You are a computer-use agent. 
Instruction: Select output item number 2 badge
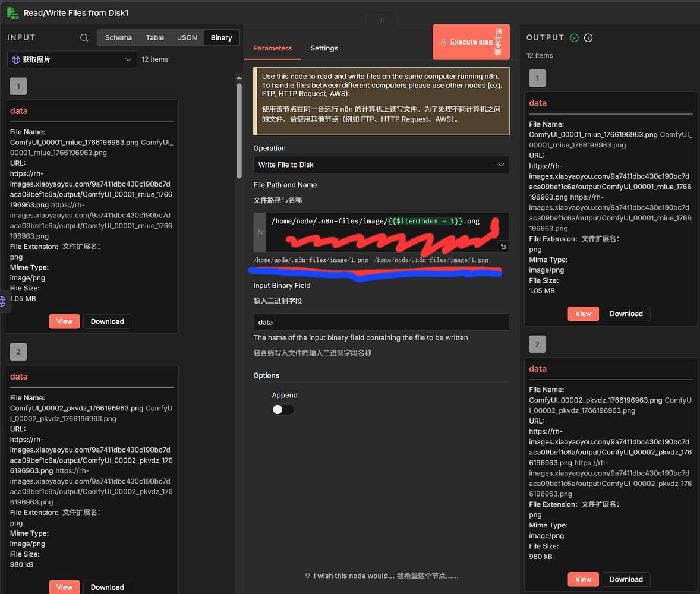click(538, 344)
